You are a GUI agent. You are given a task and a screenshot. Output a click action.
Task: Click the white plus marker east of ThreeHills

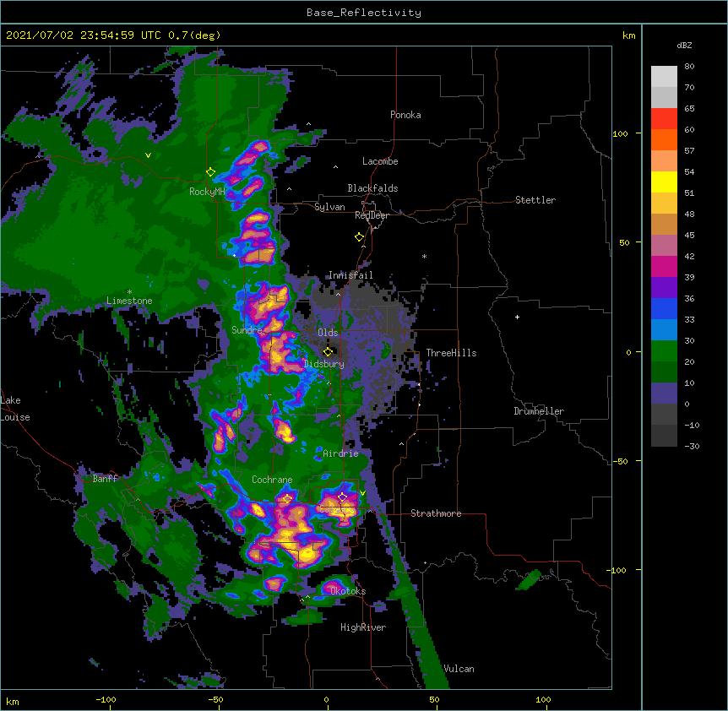[517, 317]
